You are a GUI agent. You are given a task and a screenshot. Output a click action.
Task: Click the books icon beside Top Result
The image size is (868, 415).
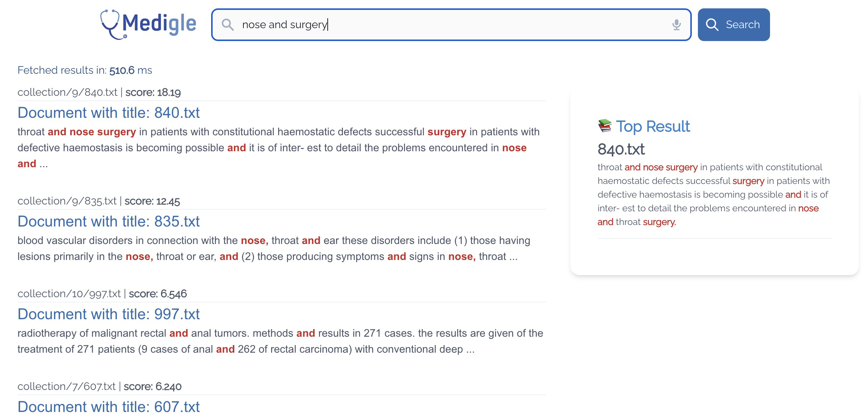[x=605, y=126]
